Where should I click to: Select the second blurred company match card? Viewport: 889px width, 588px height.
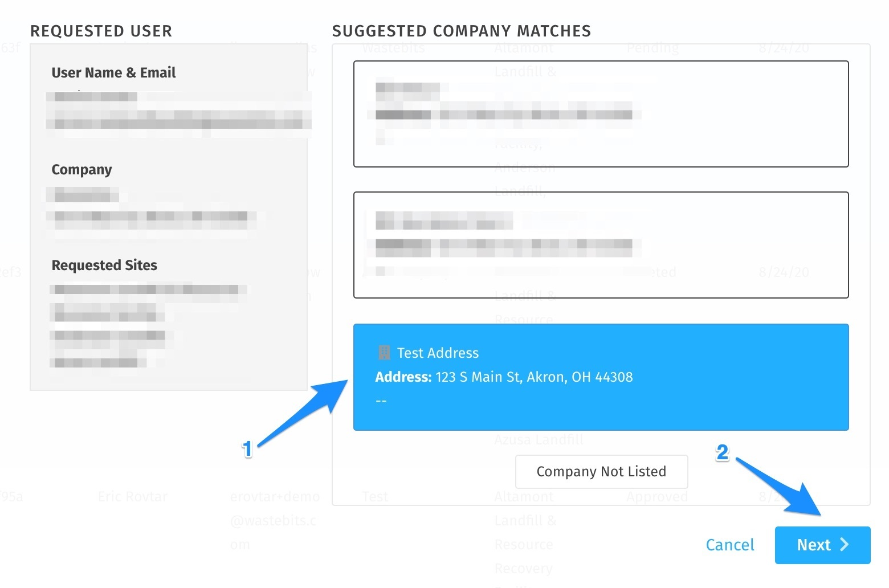[x=601, y=245]
